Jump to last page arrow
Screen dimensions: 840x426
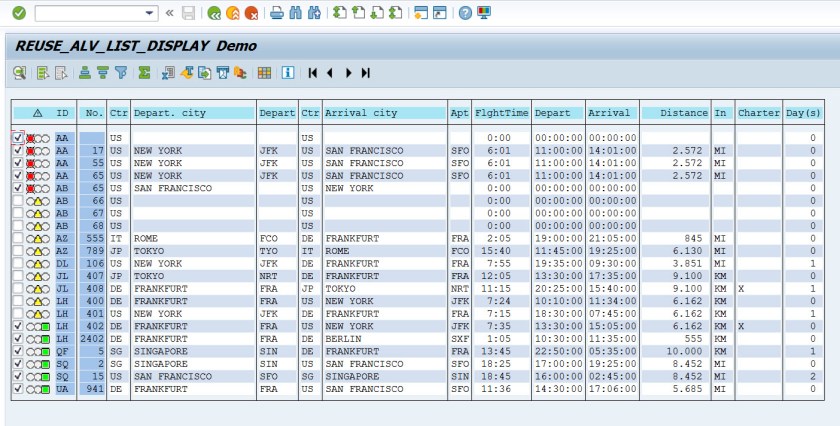[x=366, y=72]
